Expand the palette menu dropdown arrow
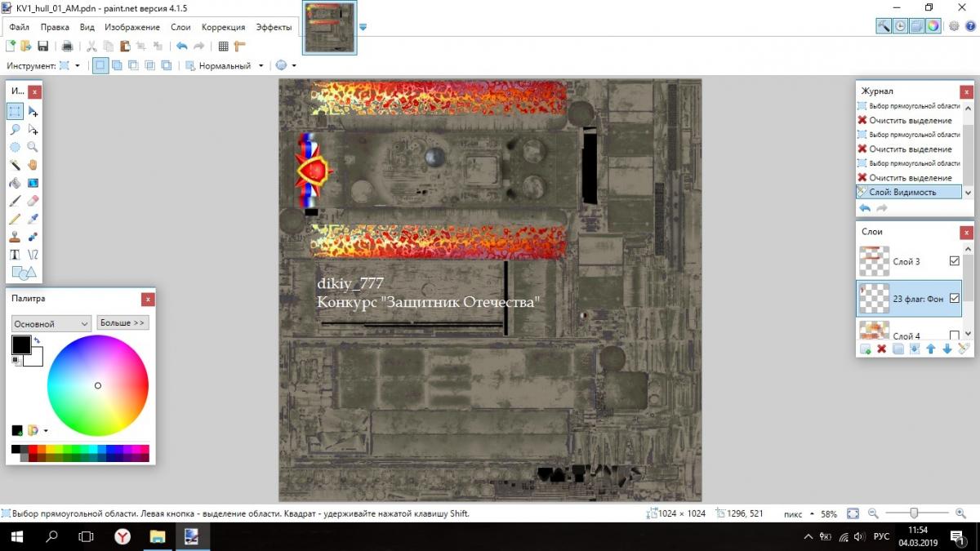 tap(46, 430)
